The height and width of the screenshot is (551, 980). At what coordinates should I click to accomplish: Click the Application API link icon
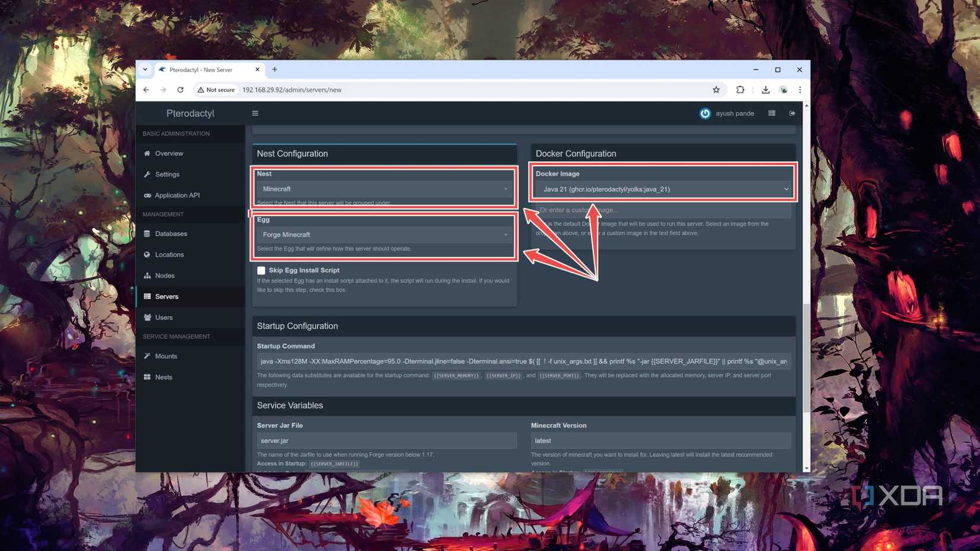click(x=147, y=195)
